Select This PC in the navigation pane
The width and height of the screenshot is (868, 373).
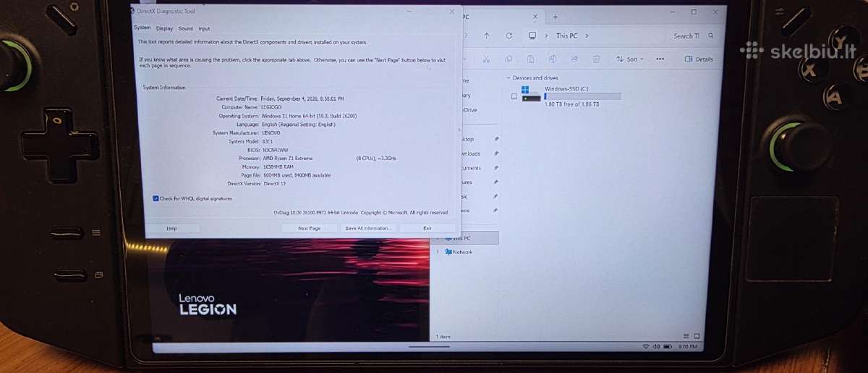coord(465,238)
